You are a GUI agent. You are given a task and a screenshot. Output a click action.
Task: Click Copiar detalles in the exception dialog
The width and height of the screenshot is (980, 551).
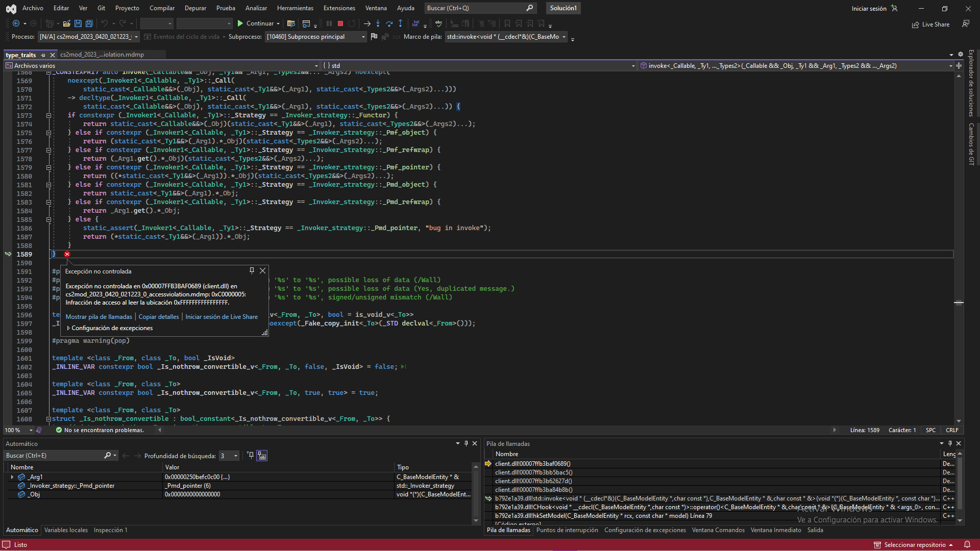pos(158,316)
